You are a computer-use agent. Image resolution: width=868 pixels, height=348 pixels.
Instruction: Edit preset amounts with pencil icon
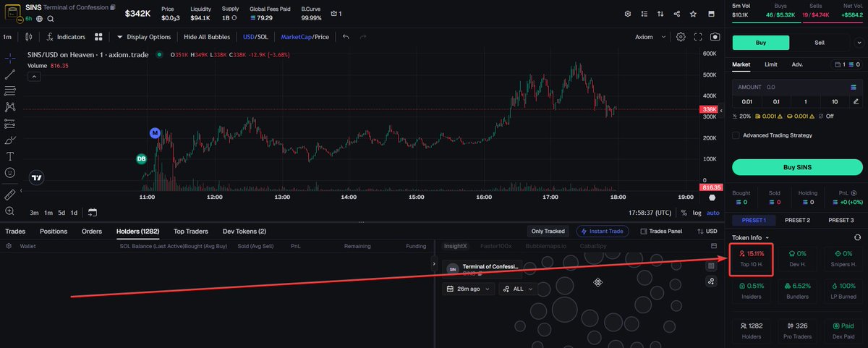click(x=856, y=102)
